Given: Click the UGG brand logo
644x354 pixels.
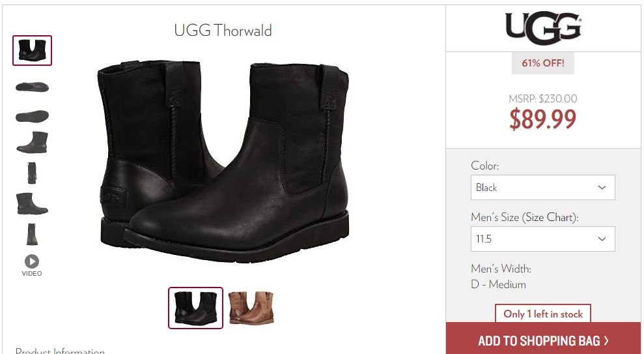Looking at the screenshot, I should coord(543,28).
